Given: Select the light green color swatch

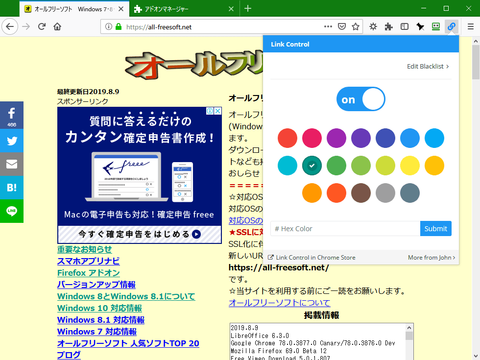Looking at the screenshot, I should pos(361,165).
